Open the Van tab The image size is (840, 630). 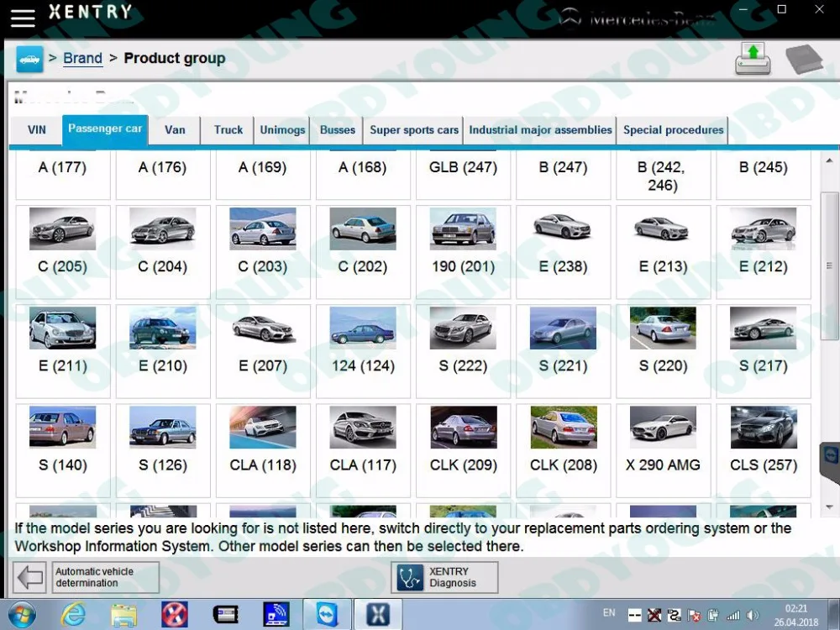175,130
